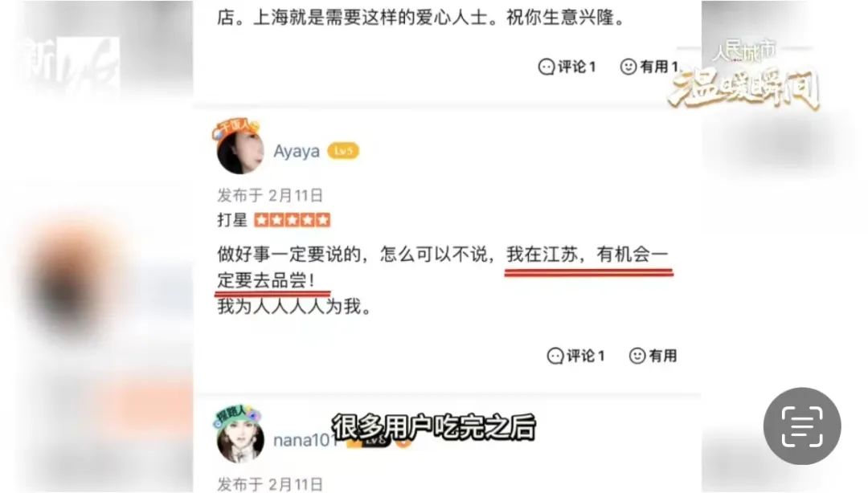Click the five-star rating on Ayaya's review

pos(293,220)
